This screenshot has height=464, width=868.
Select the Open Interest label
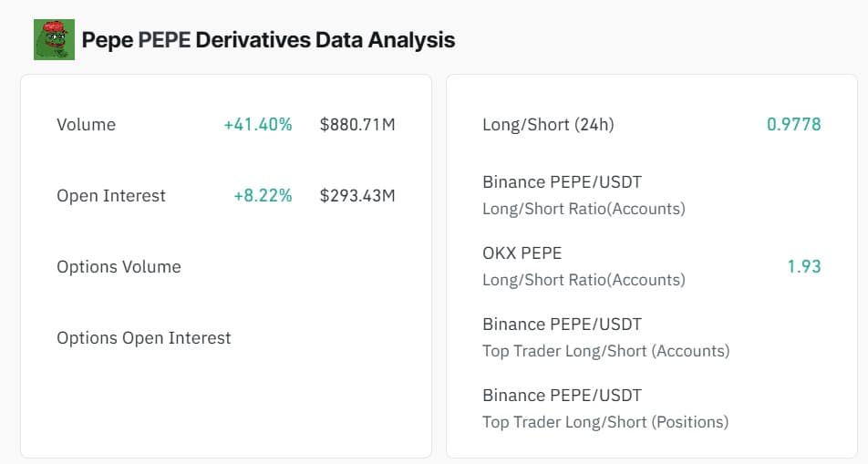[111, 196]
